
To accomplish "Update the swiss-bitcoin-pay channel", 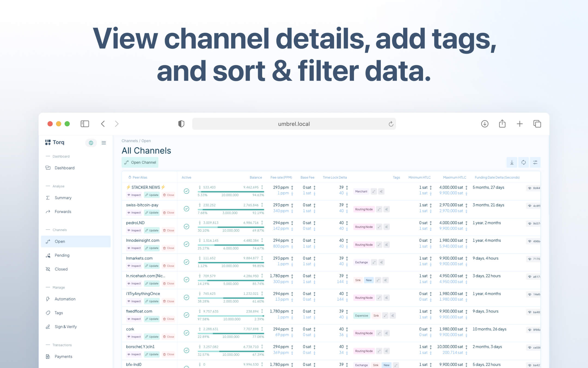I will (152, 213).
